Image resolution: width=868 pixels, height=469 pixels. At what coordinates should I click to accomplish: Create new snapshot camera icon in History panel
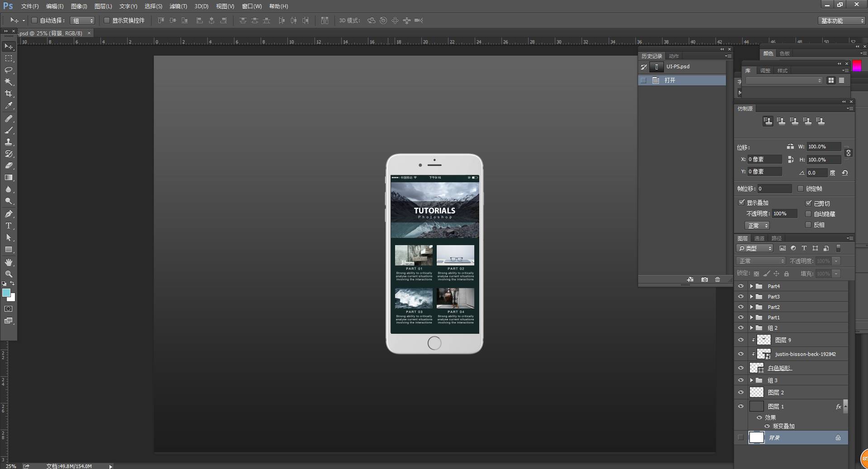(x=705, y=280)
